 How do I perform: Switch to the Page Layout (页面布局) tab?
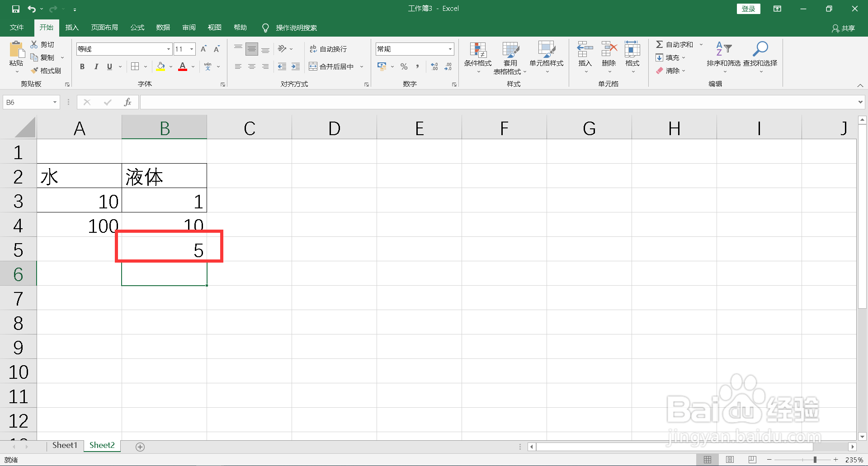tap(104, 28)
